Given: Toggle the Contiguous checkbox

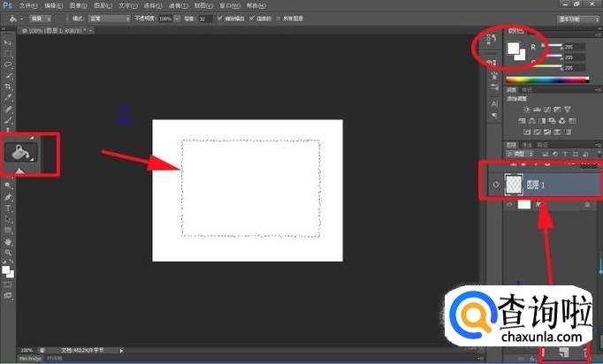Looking at the screenshot, I should [x=252, y=18].
